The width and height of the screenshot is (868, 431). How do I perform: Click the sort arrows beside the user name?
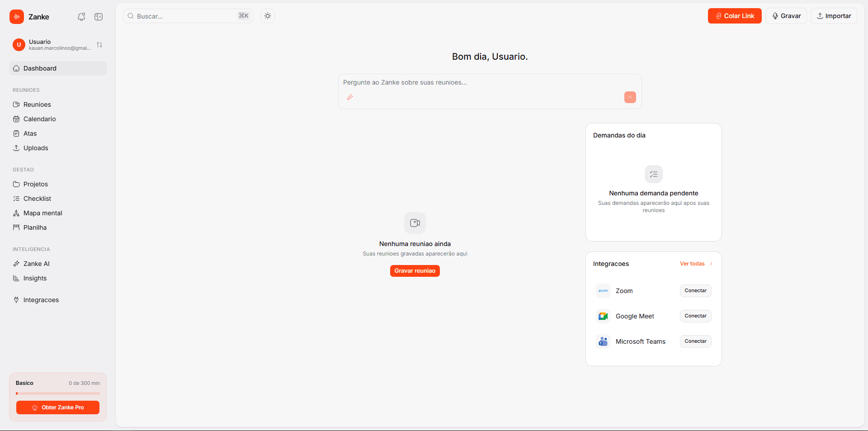pos(99,45)
